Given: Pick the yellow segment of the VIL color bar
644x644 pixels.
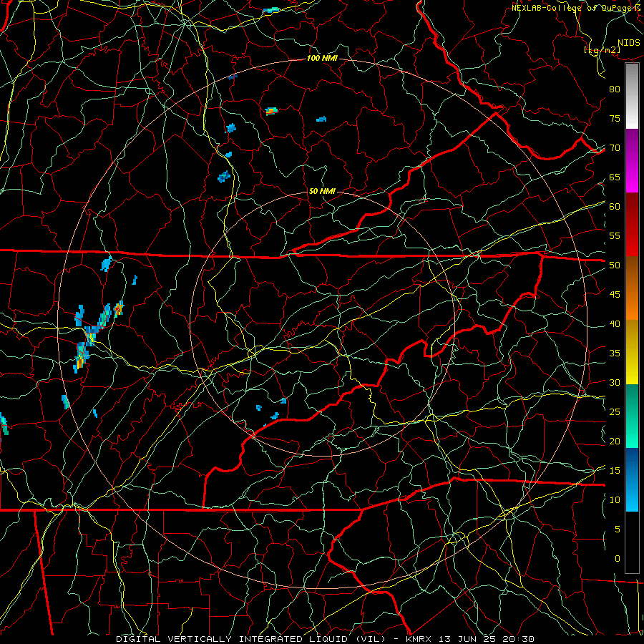Looking at the screenshot, I should coord(632,352).
